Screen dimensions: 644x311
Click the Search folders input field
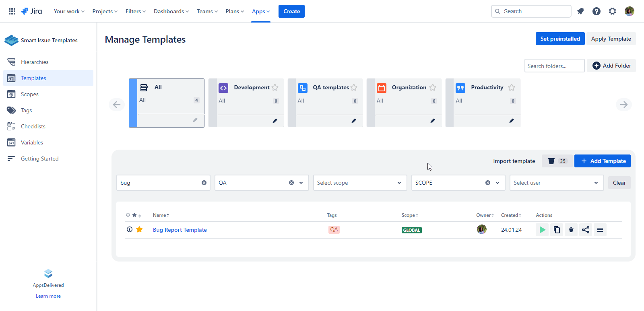(554, 66)
